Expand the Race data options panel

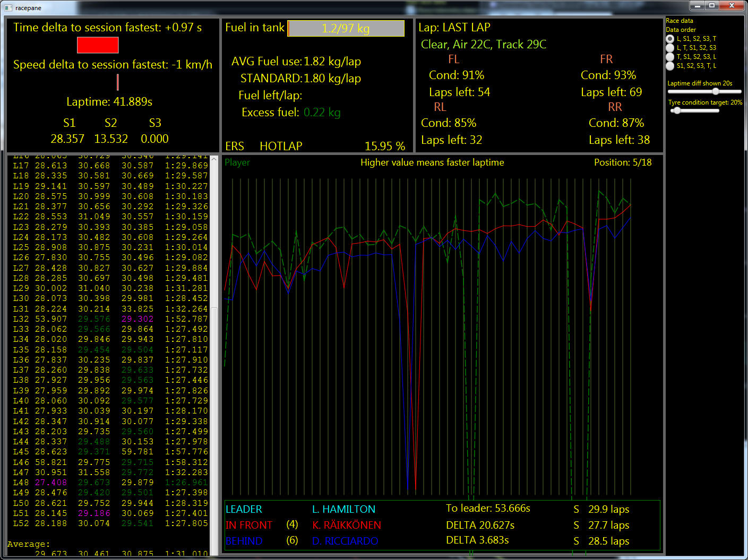(x=679, y=20)
